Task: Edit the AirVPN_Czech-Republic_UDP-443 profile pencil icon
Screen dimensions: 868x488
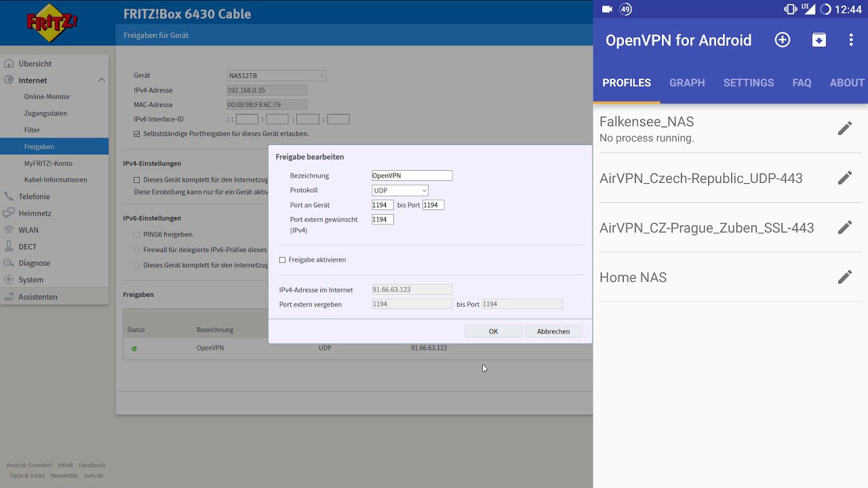Action: pos(844,178)
